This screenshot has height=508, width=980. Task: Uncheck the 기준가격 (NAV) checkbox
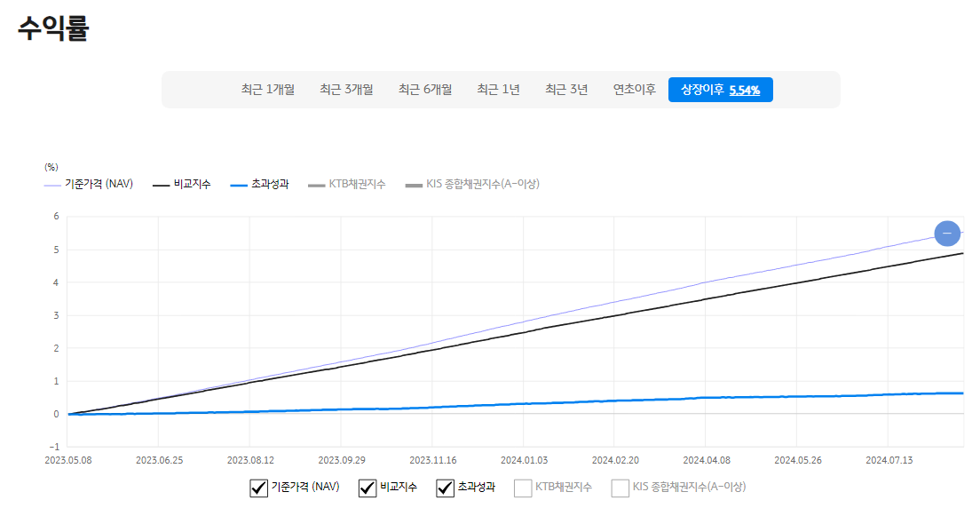(258, 488)
